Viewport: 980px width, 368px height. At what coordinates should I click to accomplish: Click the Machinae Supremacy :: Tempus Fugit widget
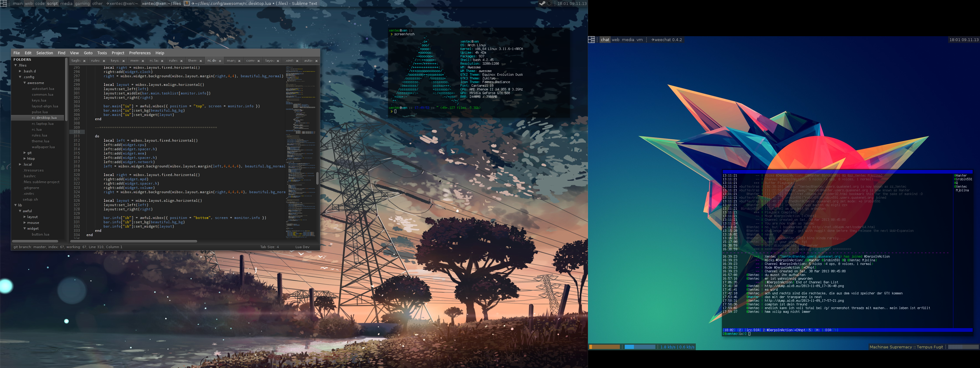906,347
